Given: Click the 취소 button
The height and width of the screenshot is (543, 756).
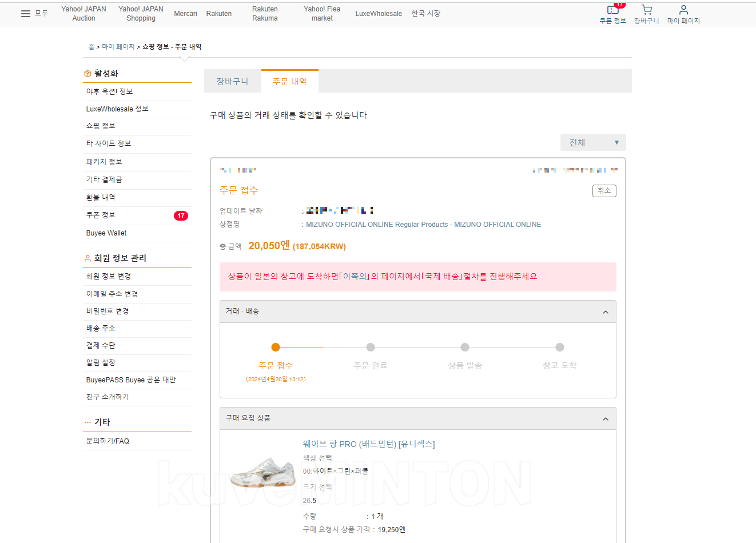Looking at the screenshot, I should click(x=604, y=191).
